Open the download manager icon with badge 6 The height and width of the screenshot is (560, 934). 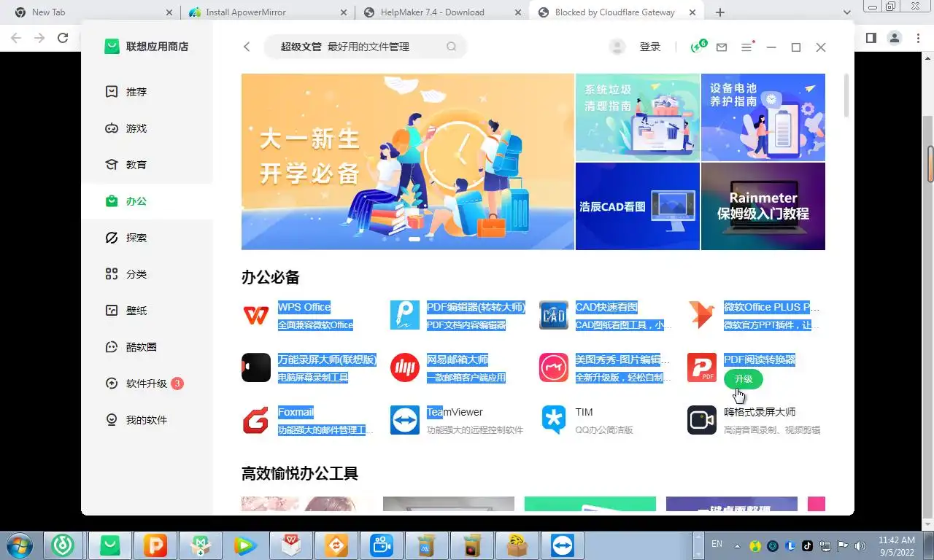(x=698, y=46)
